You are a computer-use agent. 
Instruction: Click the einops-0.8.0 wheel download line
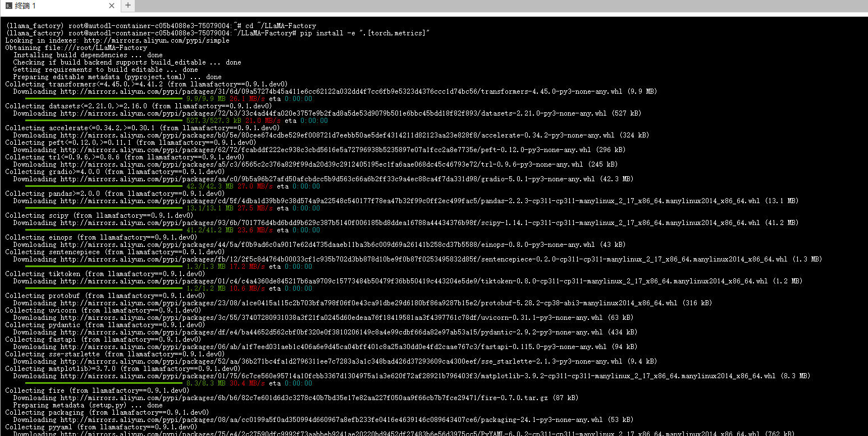(319, 245)
